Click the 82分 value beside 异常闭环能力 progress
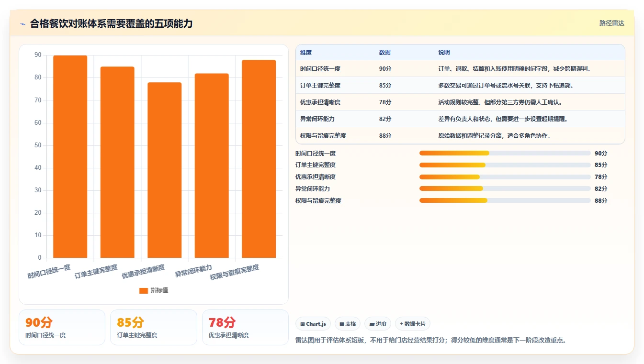The width and height of the screenshot is (644, 364). 601,189
